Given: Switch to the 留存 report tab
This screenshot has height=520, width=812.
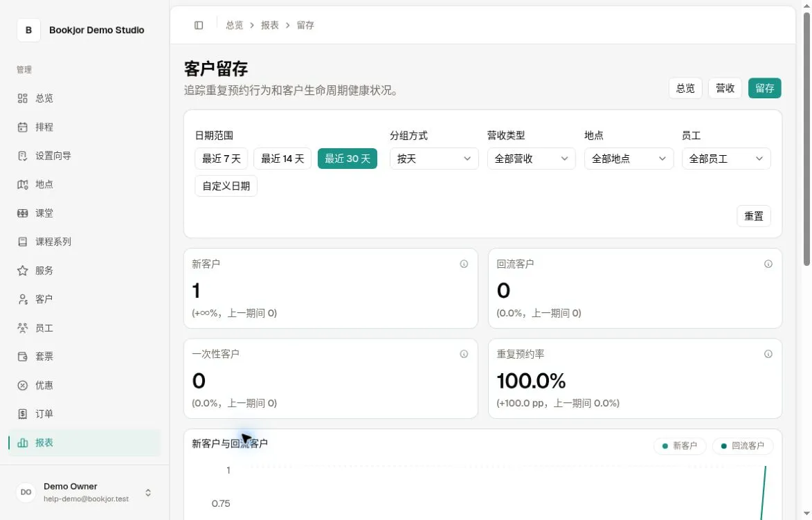Looking at the screenshot, I should pos(764,88).
